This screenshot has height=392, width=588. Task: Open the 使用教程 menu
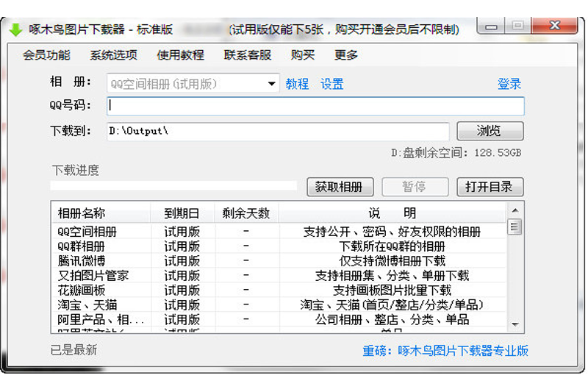tap(180, 55)
